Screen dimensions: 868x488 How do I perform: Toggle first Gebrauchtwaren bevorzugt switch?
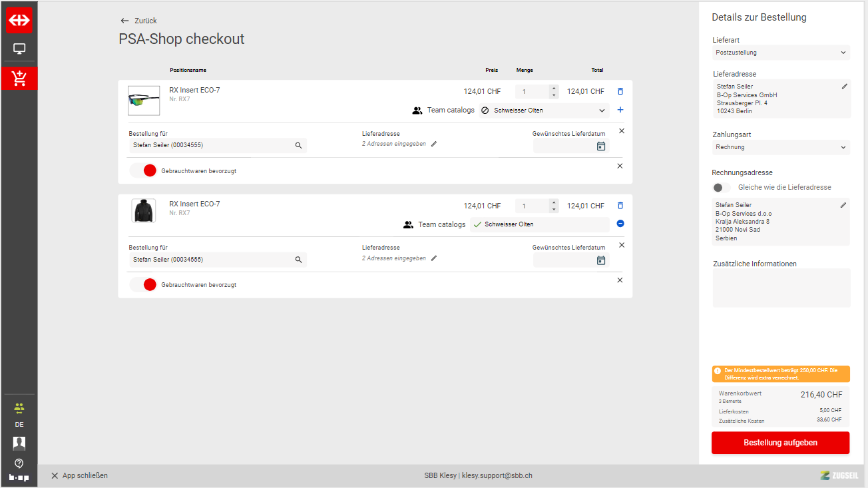[x=143, y=170]
